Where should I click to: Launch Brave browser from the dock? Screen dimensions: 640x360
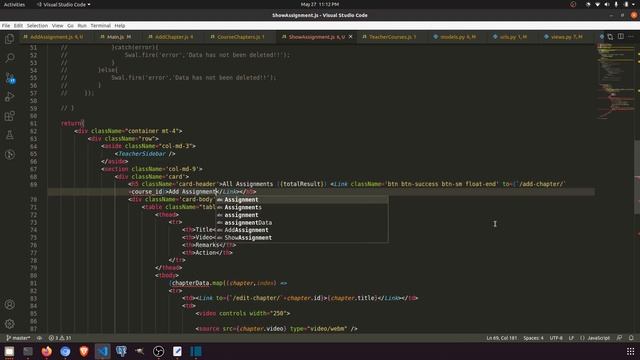84,351
